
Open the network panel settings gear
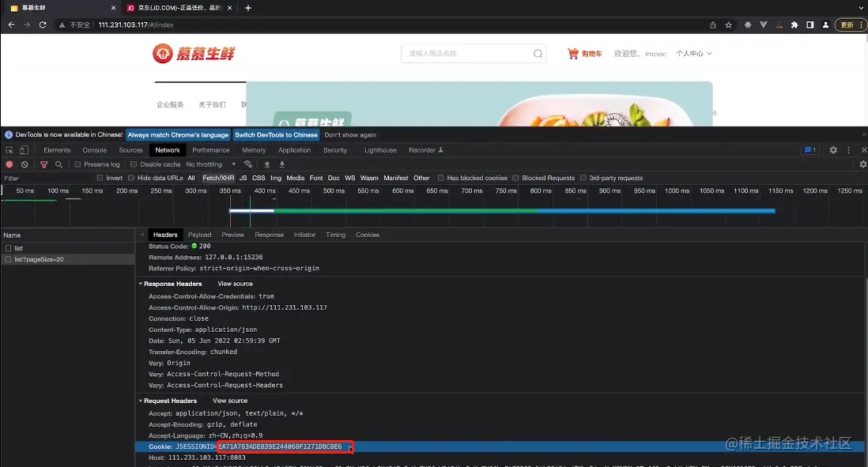pyautogui.click(x=862, y=164)
